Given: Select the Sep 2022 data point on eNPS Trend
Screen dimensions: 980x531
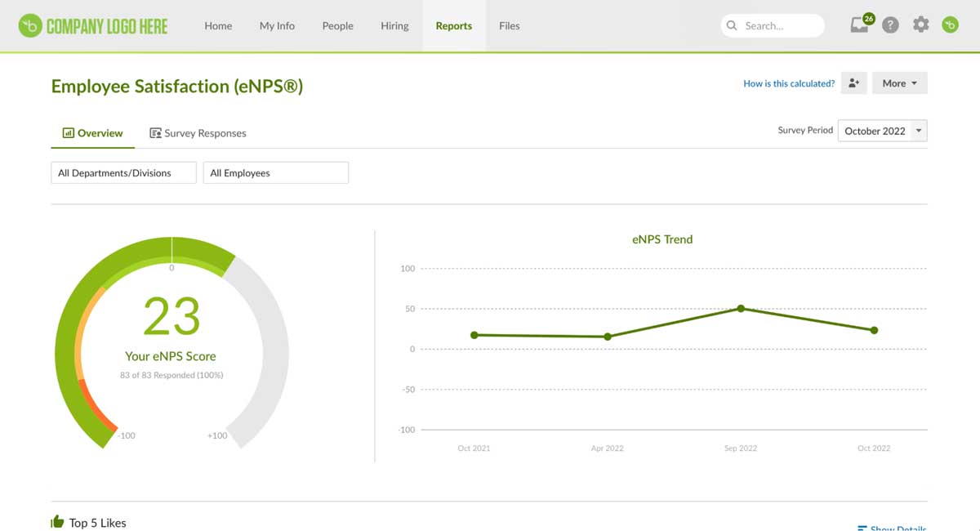Looking at the screenshot, I should tap(741, 309).
